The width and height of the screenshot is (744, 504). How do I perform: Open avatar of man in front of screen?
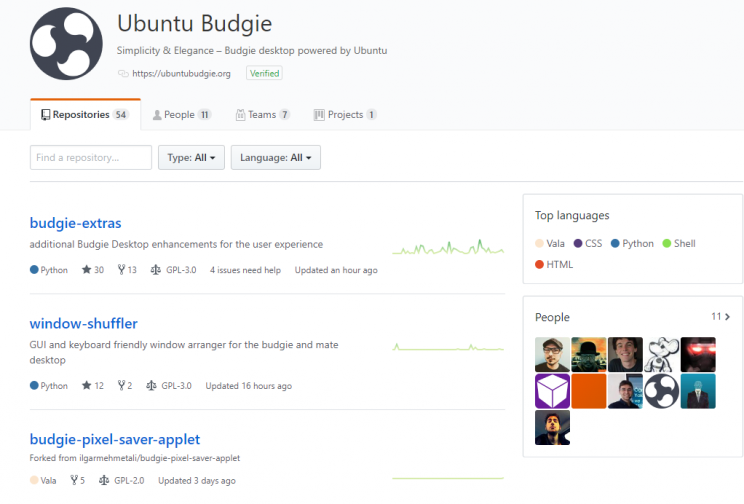pyautogui.click(x=625, y=391)
